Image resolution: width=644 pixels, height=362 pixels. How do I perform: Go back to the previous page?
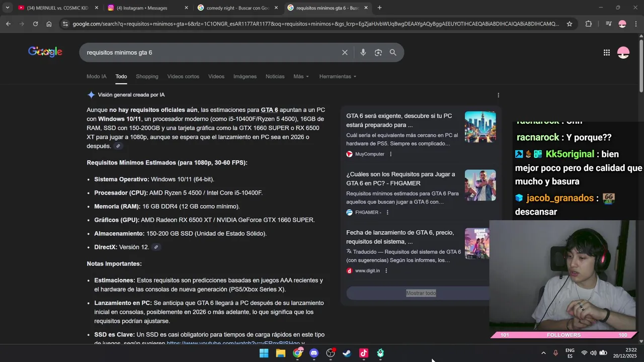pos(8,24)
